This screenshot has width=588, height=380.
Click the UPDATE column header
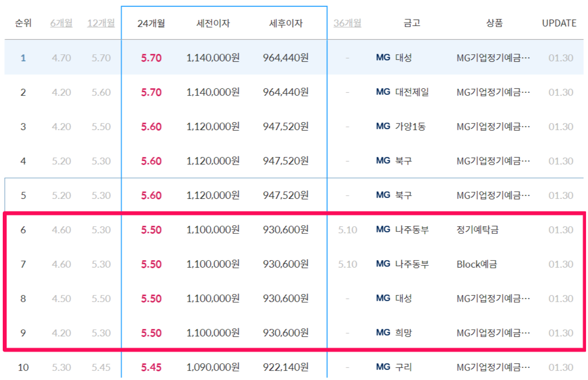(x=559, y=24)
